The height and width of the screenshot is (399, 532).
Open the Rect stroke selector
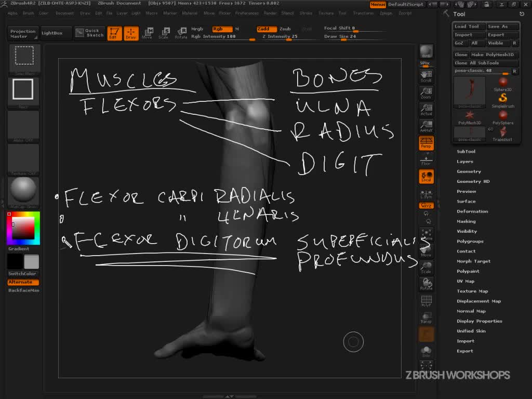tap(23, 92)
